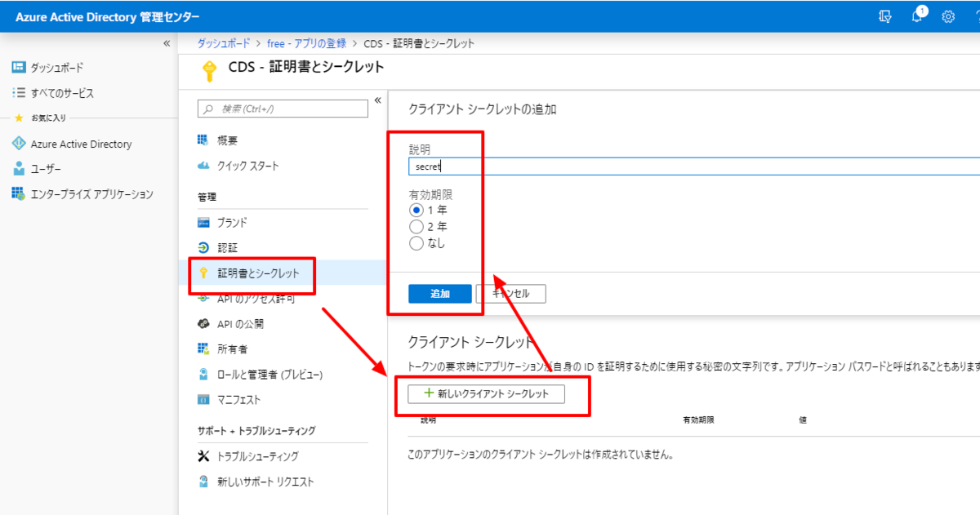The image size is (980, 515).
Task: Click the トラブルシューティング wrench icon
Action: coord(203,456)
